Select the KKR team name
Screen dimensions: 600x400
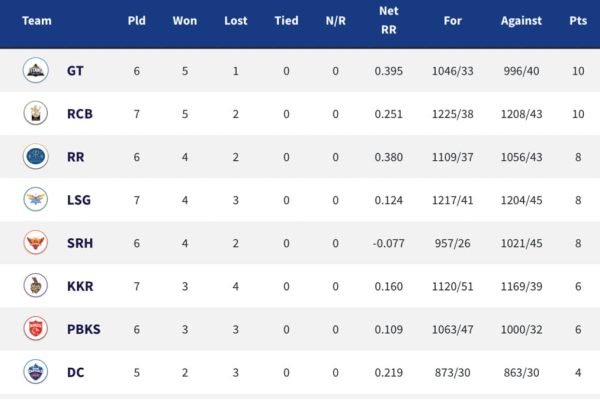click(x=79, y=286)
